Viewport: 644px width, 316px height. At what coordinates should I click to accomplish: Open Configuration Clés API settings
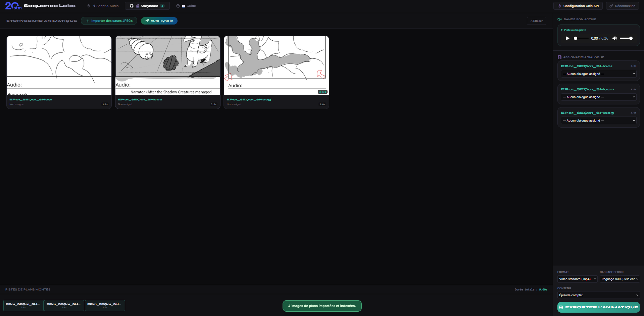(x=578, y=6)
